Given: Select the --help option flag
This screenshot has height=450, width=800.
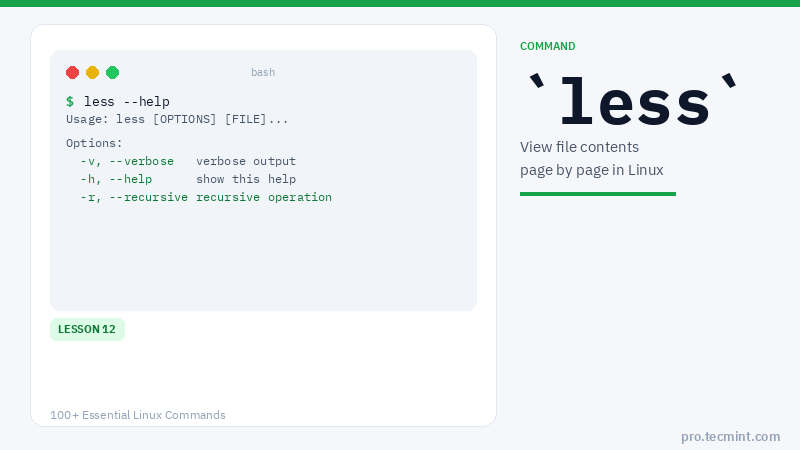Looking at the screenshot, I should point(131,179).
